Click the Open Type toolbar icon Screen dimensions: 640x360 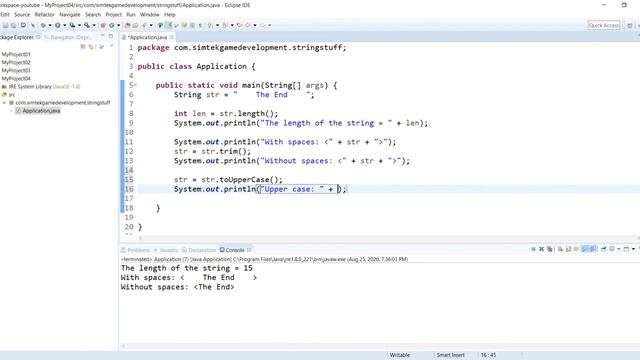point(127,25)
